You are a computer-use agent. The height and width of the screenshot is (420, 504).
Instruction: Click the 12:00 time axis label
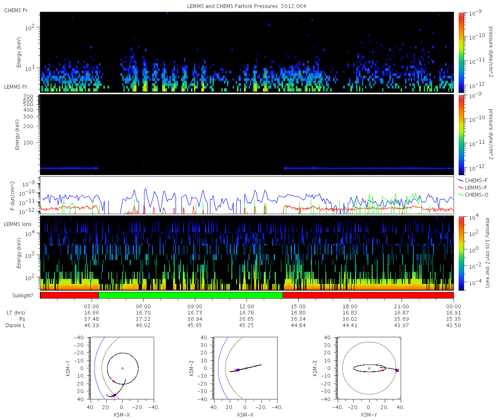(247, 307)
